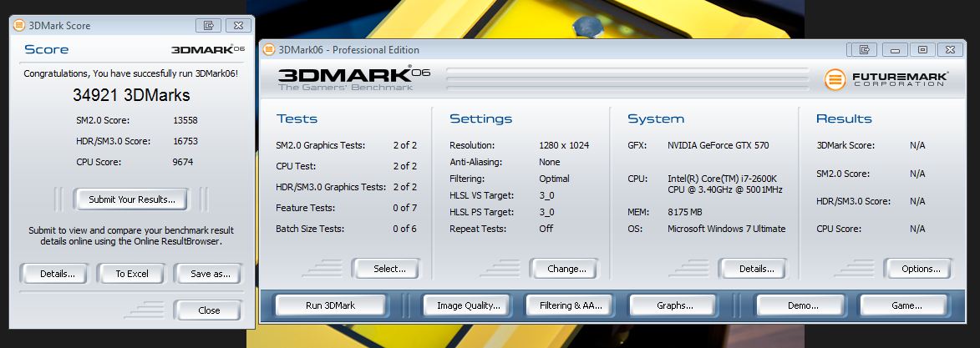
Task: Click Filtering value Optimal
Action: pos(555,179)
